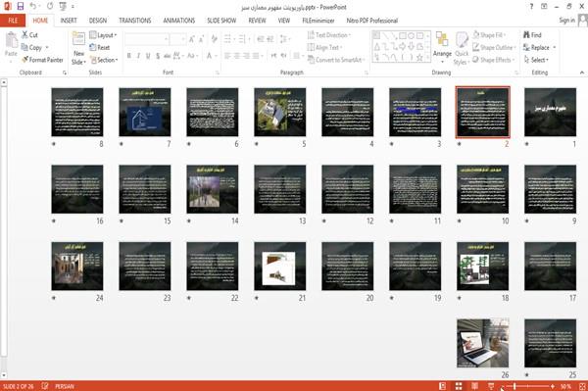Click the Reset slide button

[100, 47]
